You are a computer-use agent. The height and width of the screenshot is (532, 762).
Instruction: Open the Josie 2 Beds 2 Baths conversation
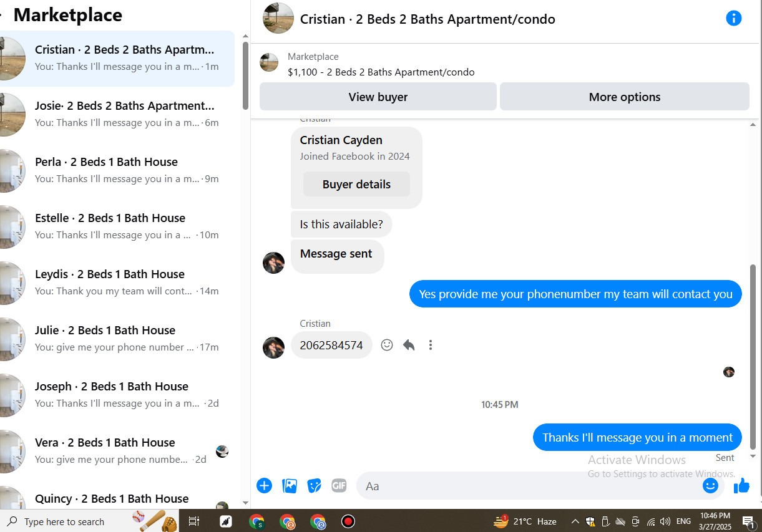(x=117, y=114)
